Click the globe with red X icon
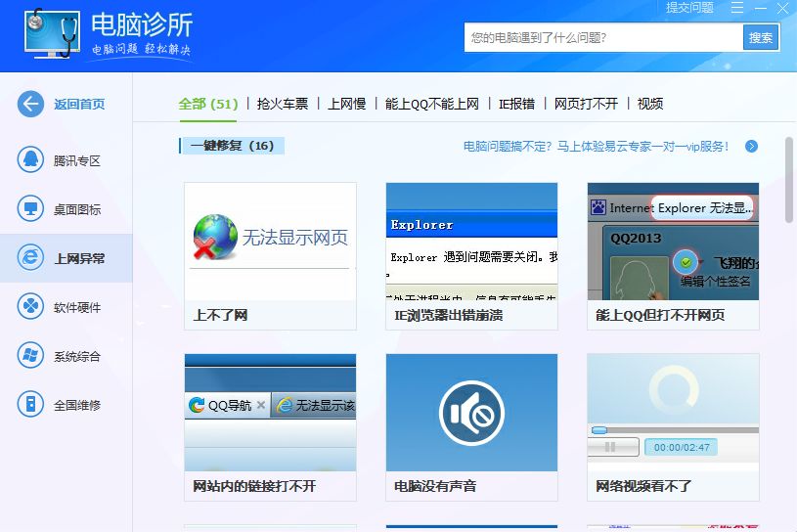The height and width of the screenshot is (532, 797). (215, 237)
